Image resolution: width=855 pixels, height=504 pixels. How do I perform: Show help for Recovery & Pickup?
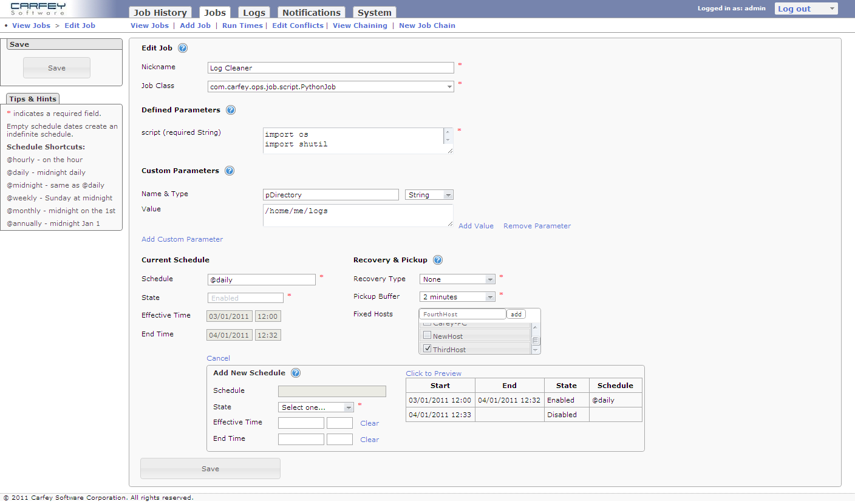pos(438,261)
